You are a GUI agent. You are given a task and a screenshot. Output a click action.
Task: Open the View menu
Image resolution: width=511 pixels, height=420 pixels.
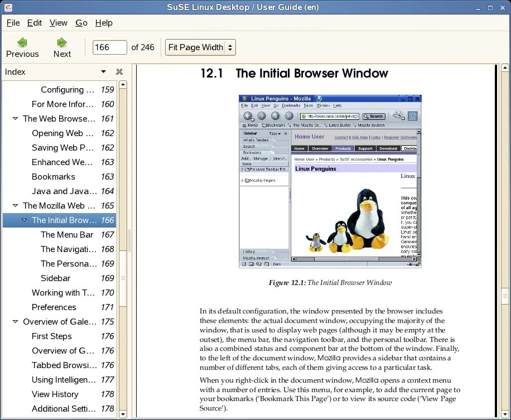click(58, 23)
